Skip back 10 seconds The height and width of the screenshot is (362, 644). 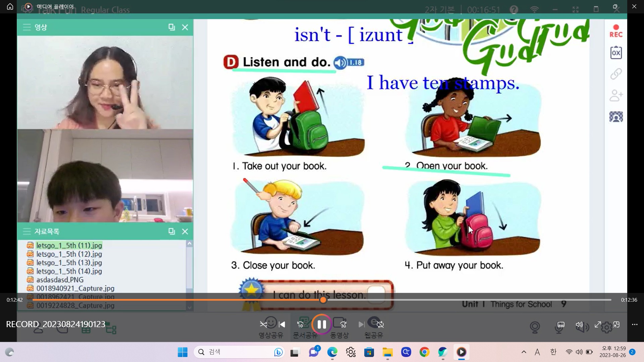[300, 324]
